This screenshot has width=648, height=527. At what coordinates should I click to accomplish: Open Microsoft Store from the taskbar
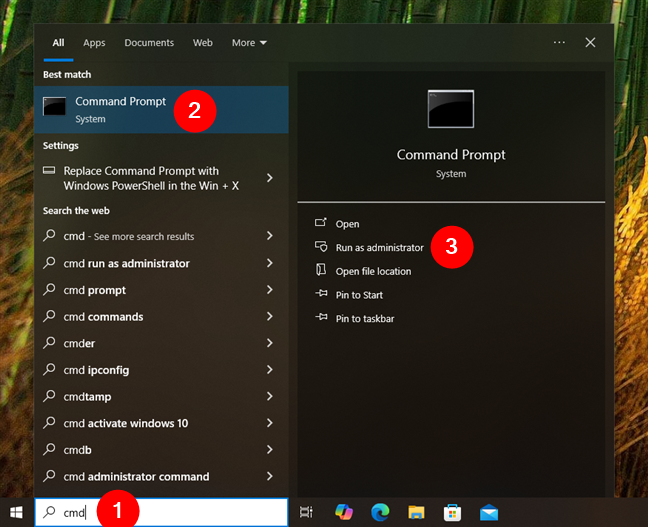(453, 512)
